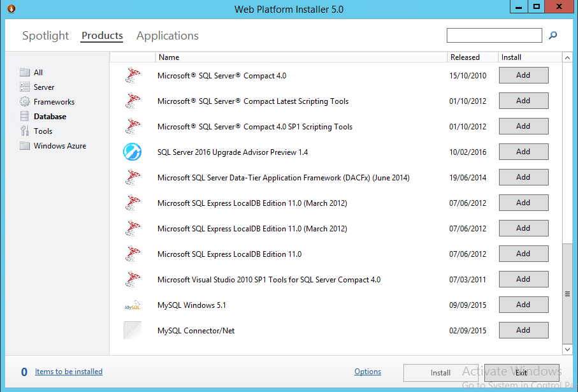Click the MySQL Windows 5.1 product icon

[x=132, y=305]
